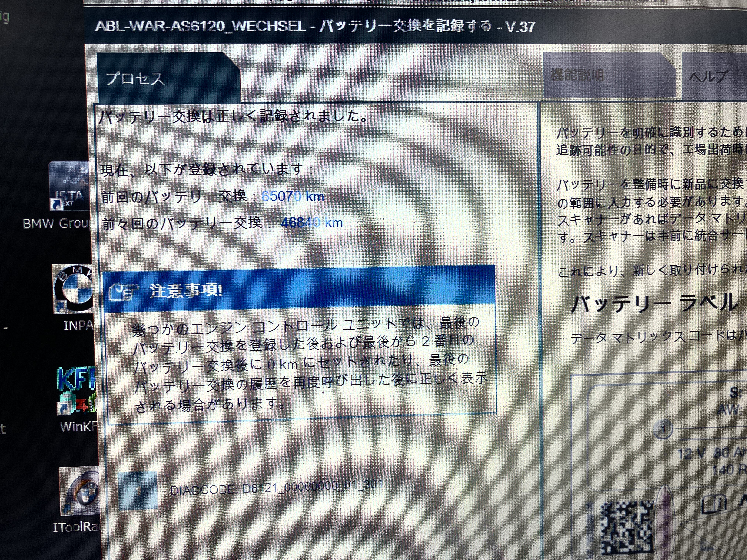Click the 46840 km value
The image size is (747, 560).
pyautogui.click(x=312, y=223)
